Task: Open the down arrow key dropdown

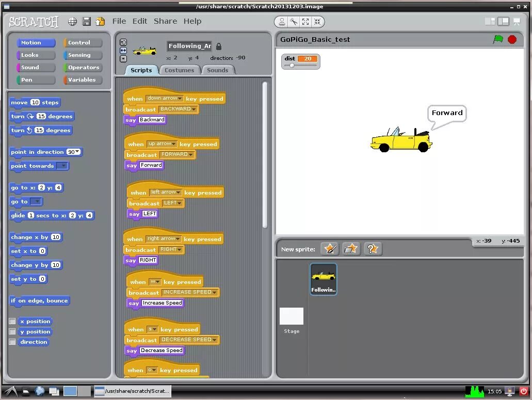Action: click(x=165, y=99)
